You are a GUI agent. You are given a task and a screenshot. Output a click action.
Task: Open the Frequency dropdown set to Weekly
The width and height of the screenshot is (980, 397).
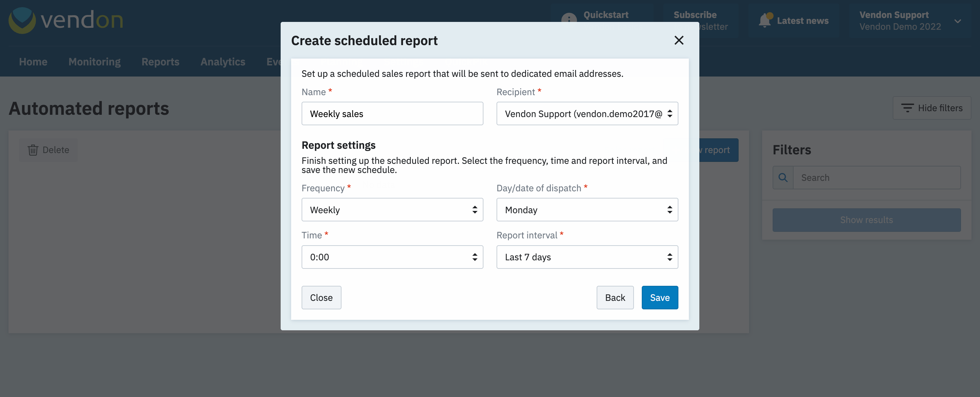(x=392, y=210)
